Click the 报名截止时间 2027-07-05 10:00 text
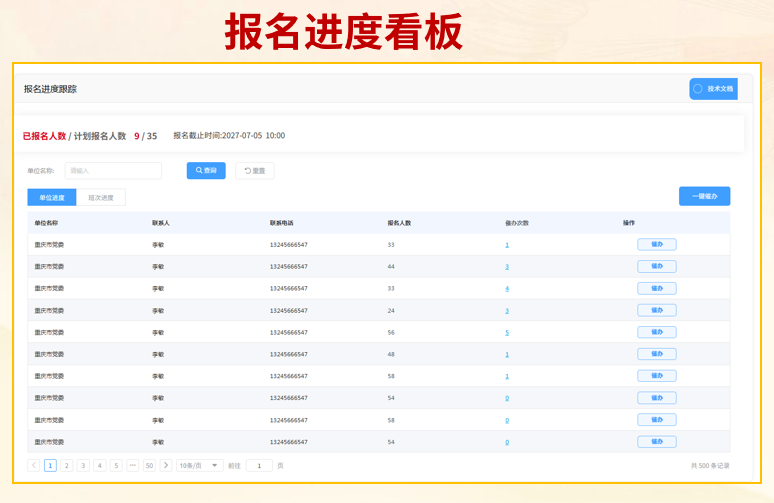The height and width of the screenshot is (503, 774). [x=229, y=136]
